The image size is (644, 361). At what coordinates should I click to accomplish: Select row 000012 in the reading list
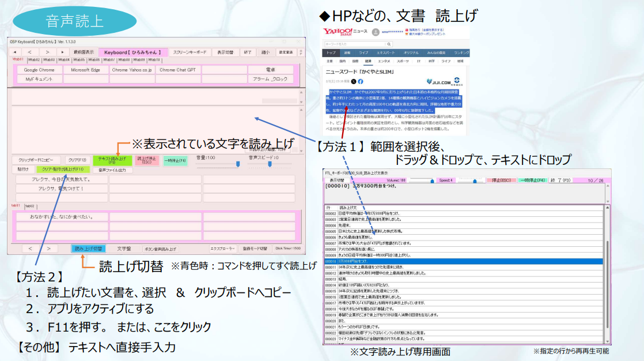[x=463, y=273]
